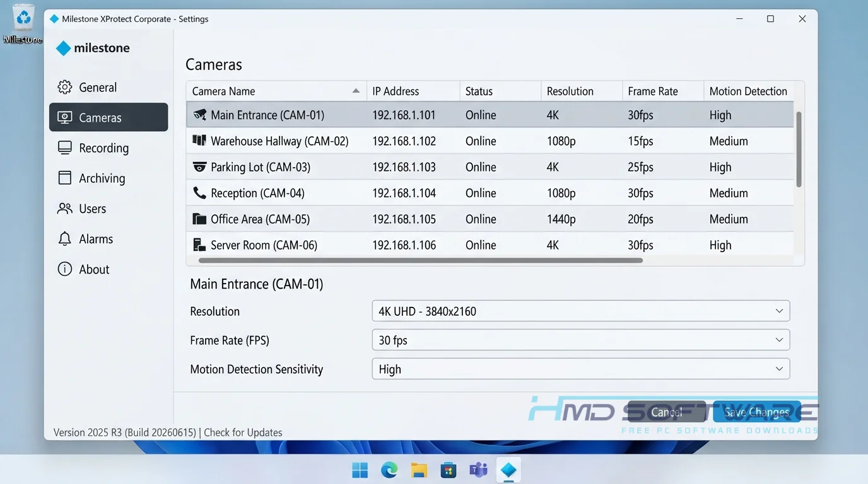Click the Main Entrance camera icon
This screenshot has width=868, height=484.
[199, 115]
